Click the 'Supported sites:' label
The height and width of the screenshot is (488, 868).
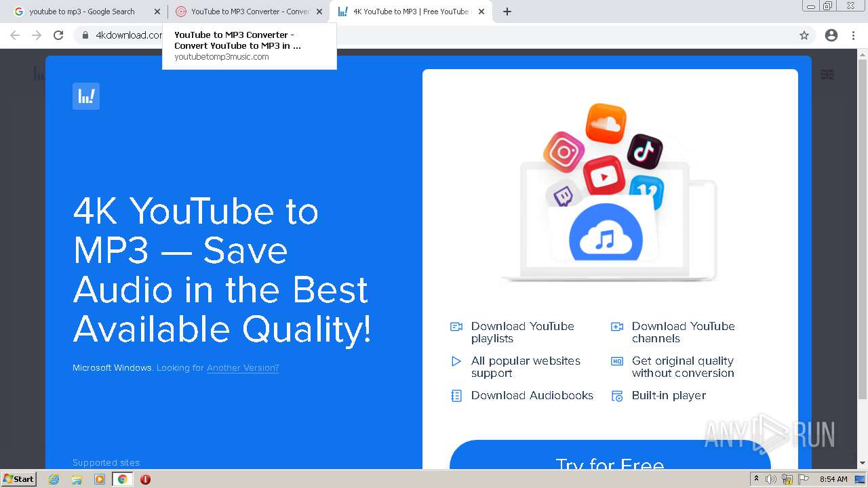(x=106, y=463)
